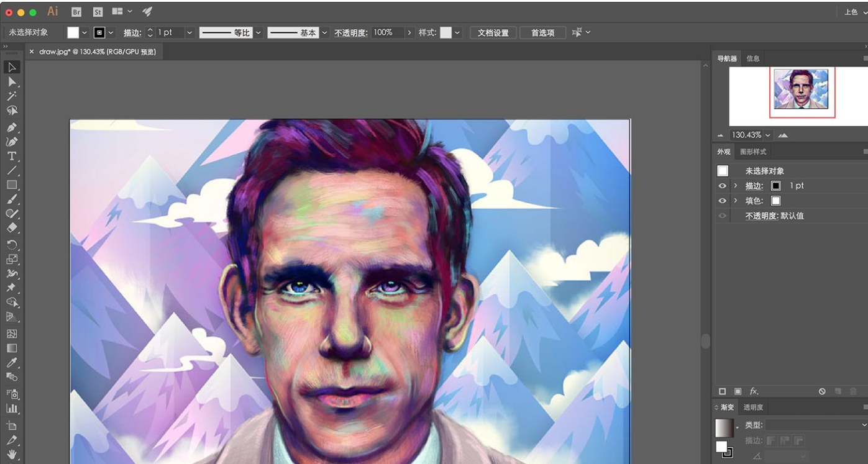Select the Rotate tool

coord(12,244)
